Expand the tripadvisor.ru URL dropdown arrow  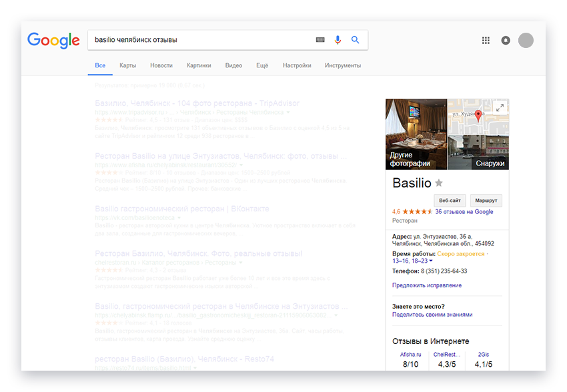click(288, 113)
